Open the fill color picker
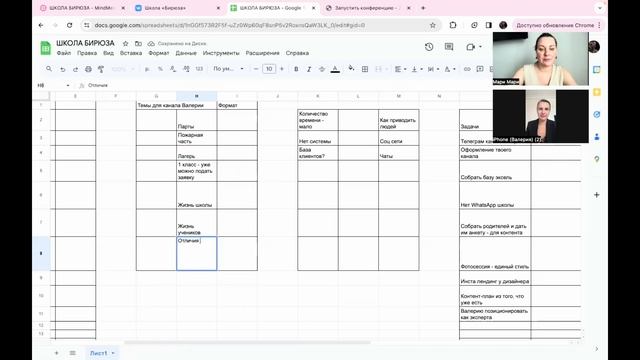The image size is (640, 360). click(x=351, y=69)
